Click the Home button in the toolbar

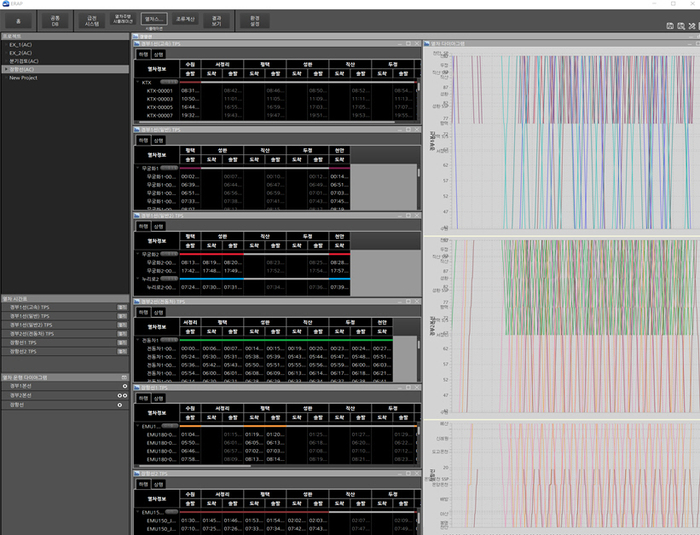coord(17,19)
